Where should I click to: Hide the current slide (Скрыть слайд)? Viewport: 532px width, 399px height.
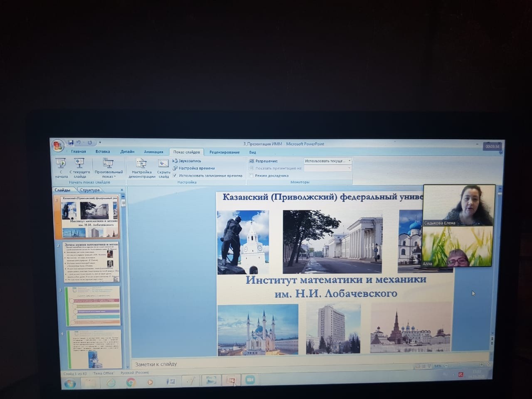point(164,168)
